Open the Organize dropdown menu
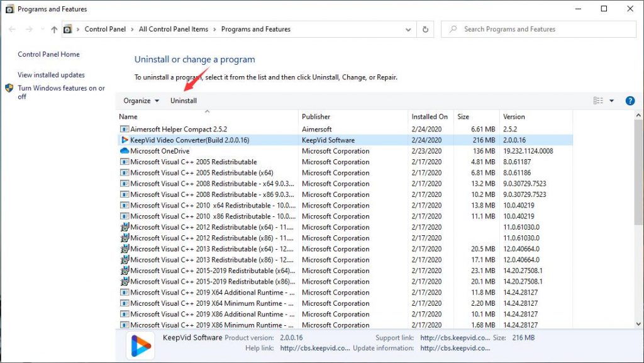 (x=142, y=101)
